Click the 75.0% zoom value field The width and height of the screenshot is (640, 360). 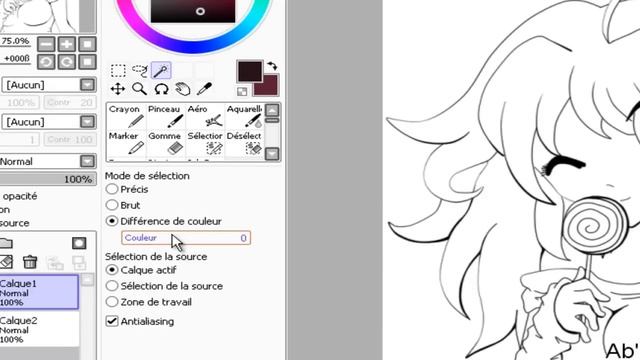coord(16,41)
